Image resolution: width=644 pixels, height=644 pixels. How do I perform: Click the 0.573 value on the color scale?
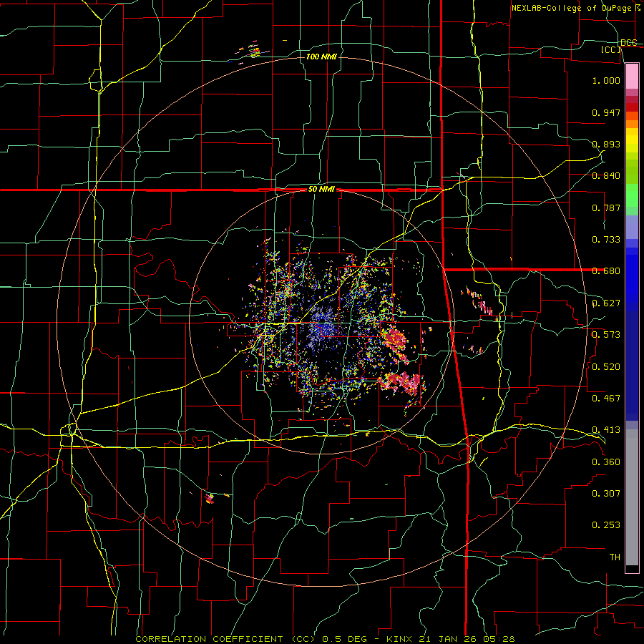pyautogui.click(x=606, y=335)
